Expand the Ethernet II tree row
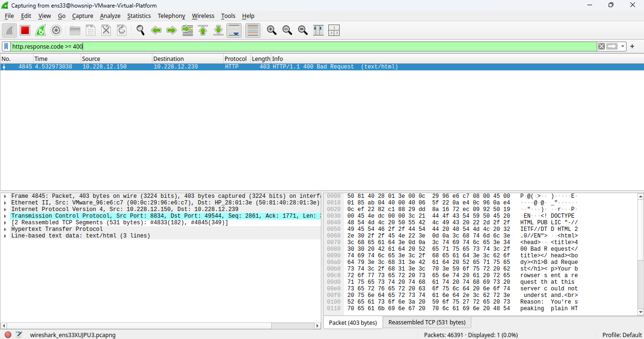 [x=5, y=203]
